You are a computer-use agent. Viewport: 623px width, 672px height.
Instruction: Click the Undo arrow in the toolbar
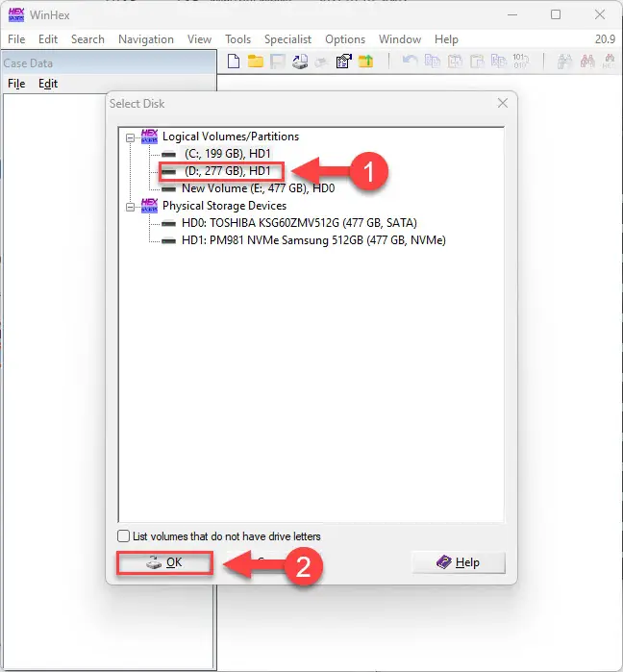[411, 62]
